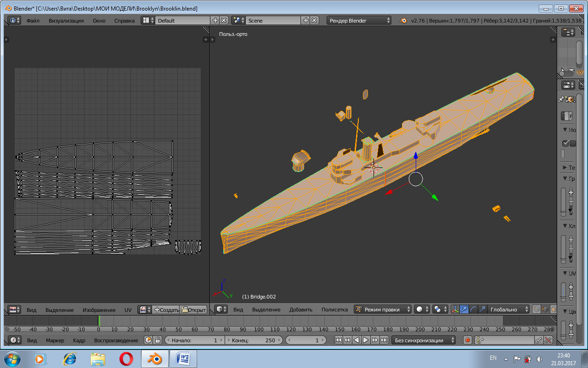
Task: Open the Полисетка menu in 3D view
Action: point(334,310)
